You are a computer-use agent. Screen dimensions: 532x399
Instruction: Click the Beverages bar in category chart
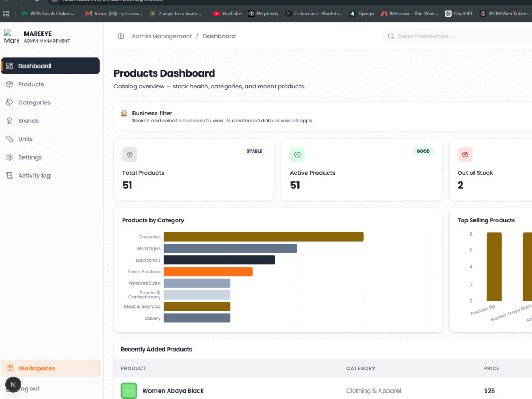click(230, 248)
